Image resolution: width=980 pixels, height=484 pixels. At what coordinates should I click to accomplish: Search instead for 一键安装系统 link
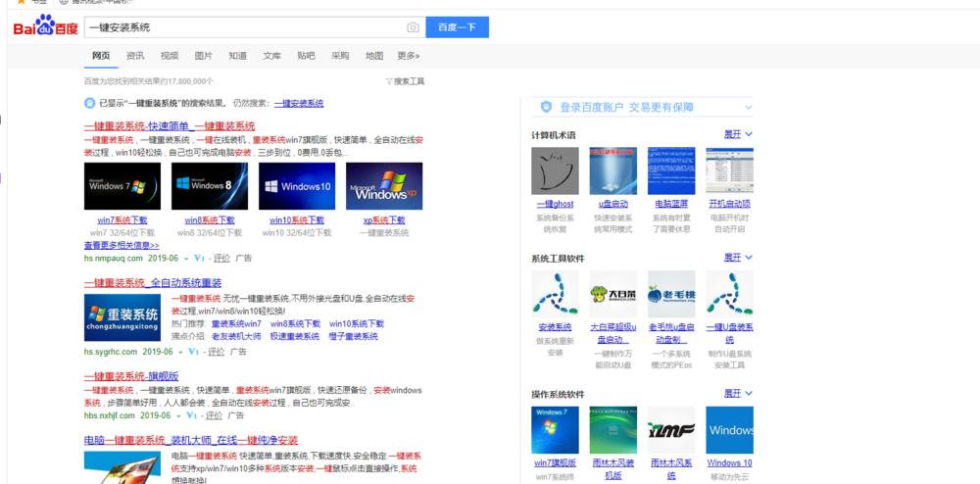[x=299, y=104]
